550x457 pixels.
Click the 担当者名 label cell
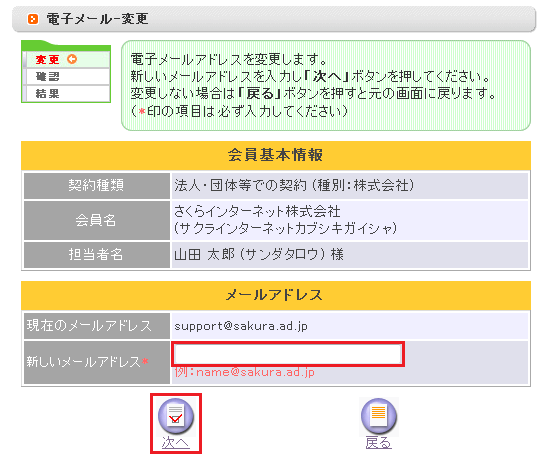point(97,255)
